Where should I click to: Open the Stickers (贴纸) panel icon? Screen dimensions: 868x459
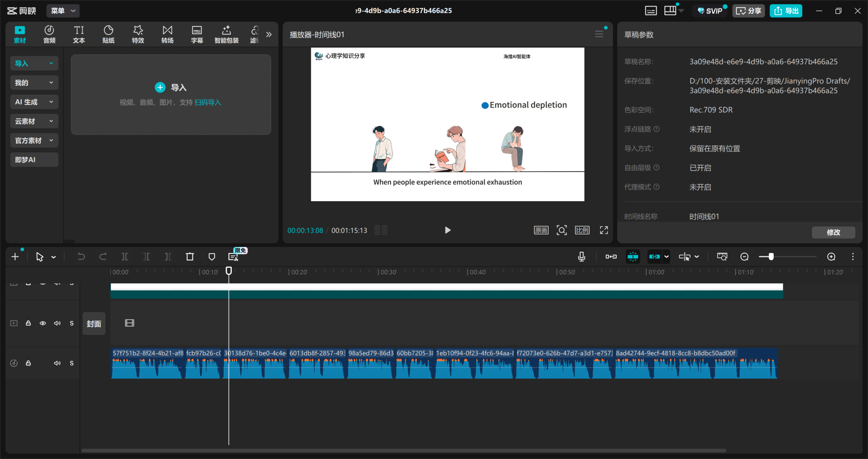(x=108, y=34)
